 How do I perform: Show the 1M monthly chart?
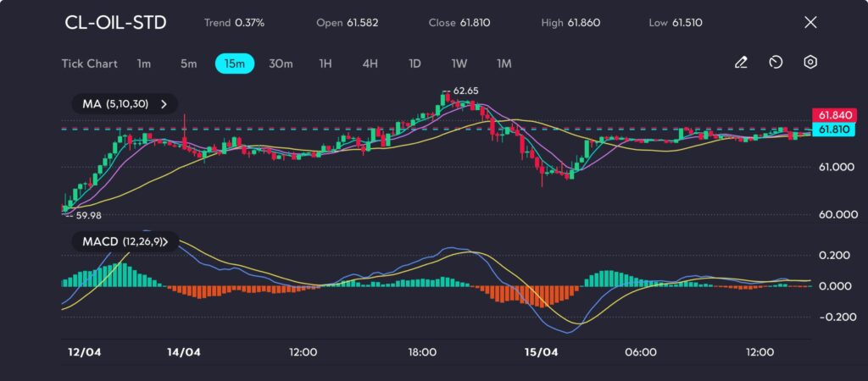tap(504, 63)
